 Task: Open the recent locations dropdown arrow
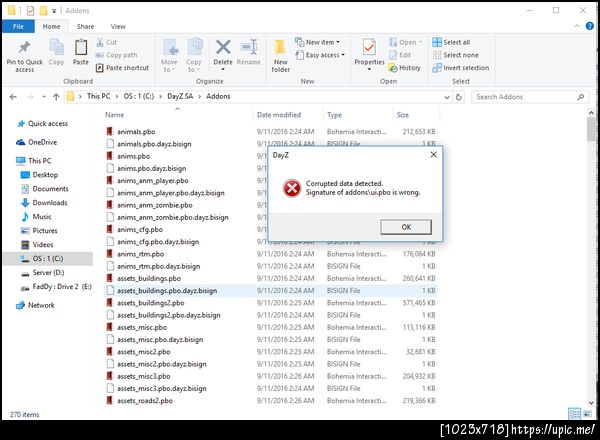[44, 97]
